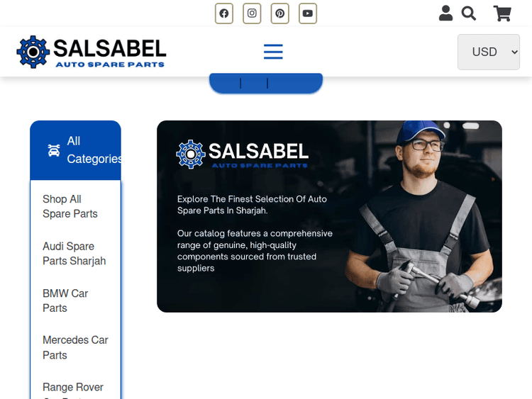Screen dimensions: 532x399
Task: Click the mechanic promotional banner
Action: 329,216
